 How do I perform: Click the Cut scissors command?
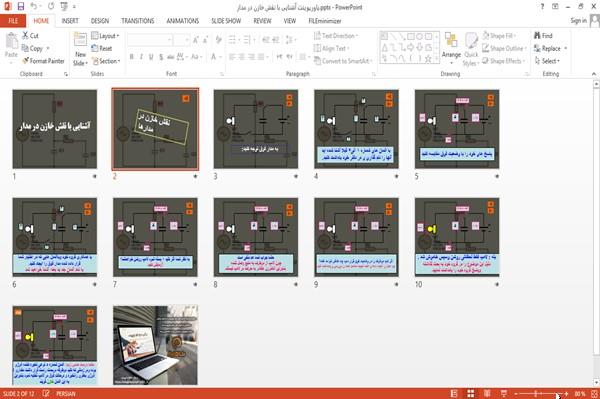point(30,36)
